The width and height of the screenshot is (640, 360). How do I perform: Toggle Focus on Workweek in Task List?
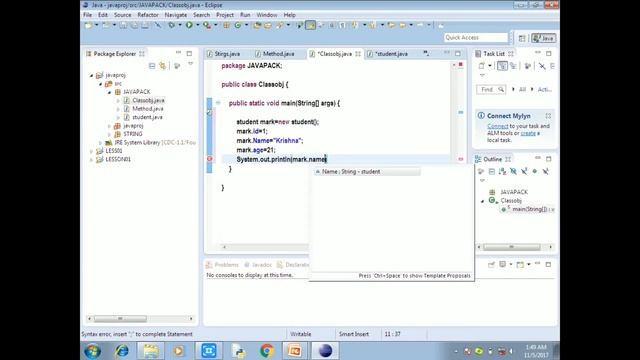[528, 66]
